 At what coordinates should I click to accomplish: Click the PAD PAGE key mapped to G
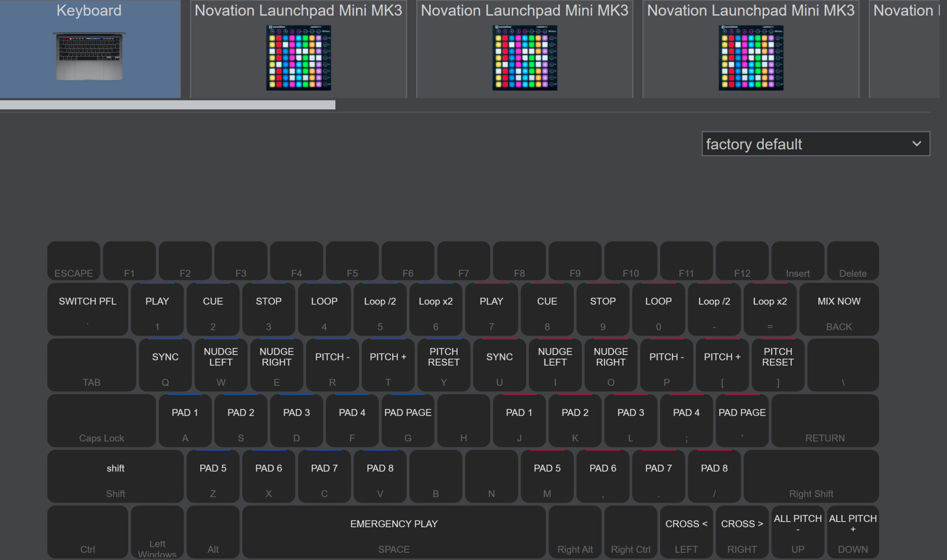[408, 421]
